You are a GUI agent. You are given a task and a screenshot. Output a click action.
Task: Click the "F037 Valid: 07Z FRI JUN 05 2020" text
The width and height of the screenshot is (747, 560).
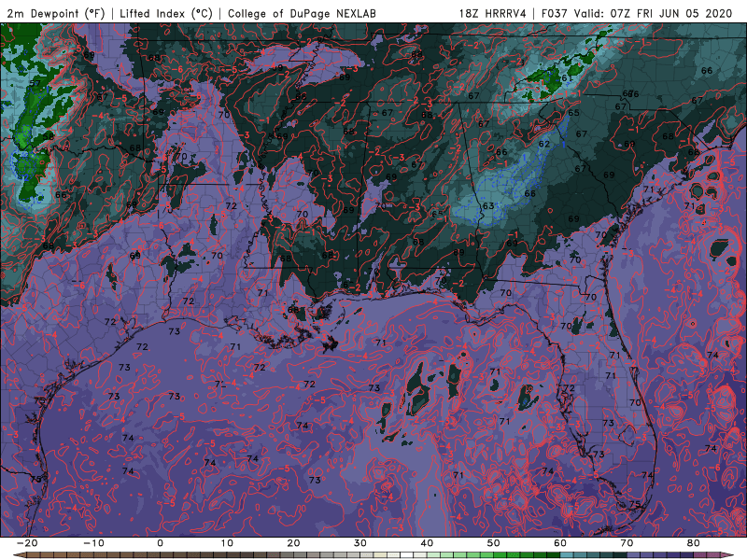click(x=637, y=13)
